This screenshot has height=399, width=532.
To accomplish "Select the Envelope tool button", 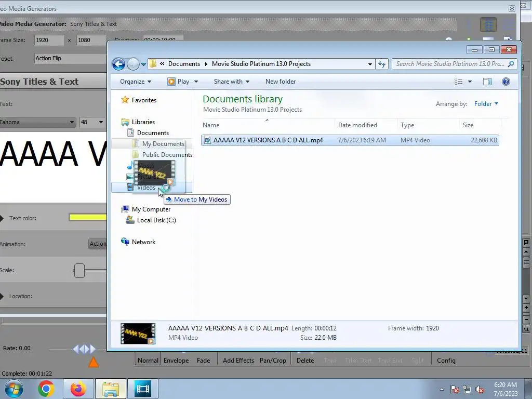I will click(x=176, y=361).
